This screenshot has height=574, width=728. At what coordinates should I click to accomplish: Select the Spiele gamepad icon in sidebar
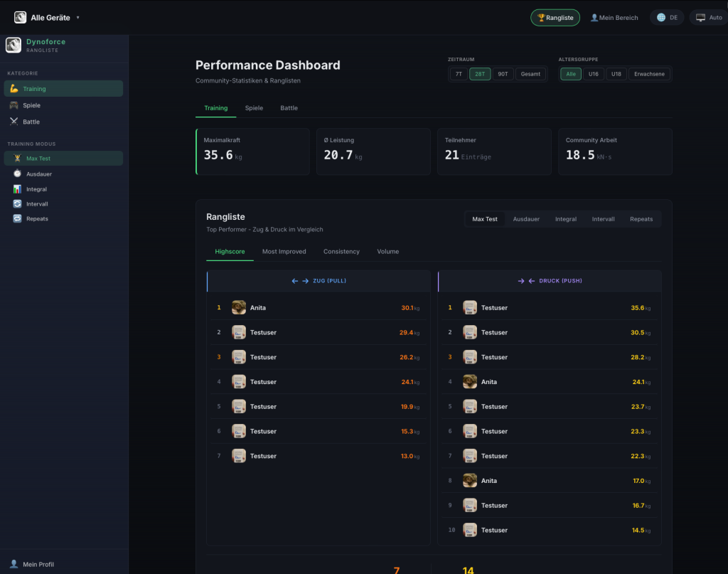14,105
